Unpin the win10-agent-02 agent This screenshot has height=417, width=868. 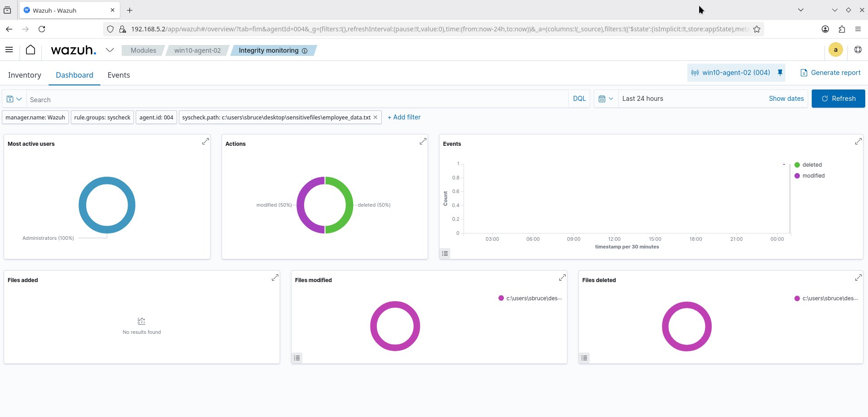780,73
